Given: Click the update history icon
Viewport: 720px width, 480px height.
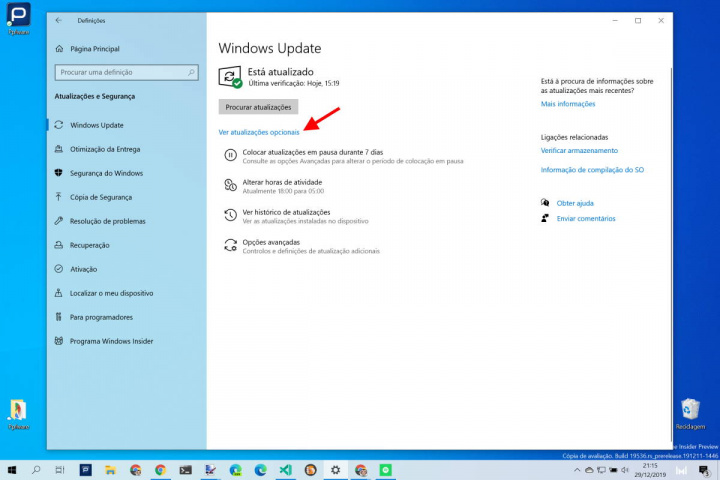Looking at the screenshot, I should point(231,215).
